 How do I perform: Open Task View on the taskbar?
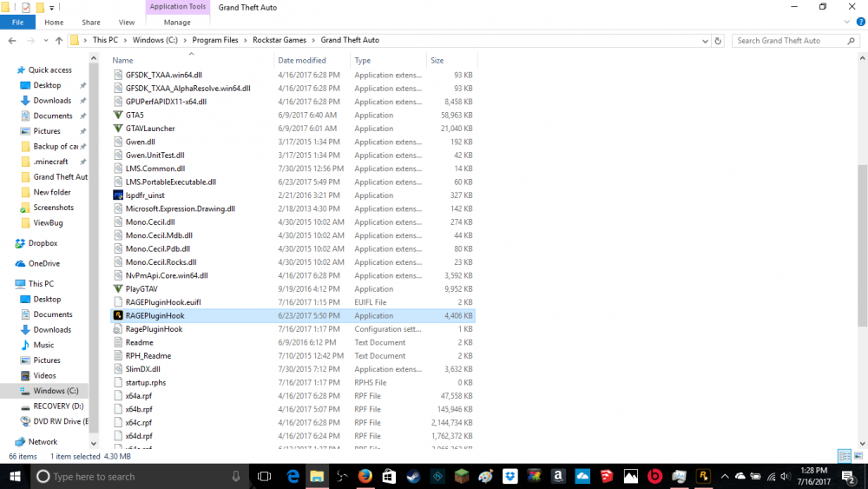coord(264,476)
